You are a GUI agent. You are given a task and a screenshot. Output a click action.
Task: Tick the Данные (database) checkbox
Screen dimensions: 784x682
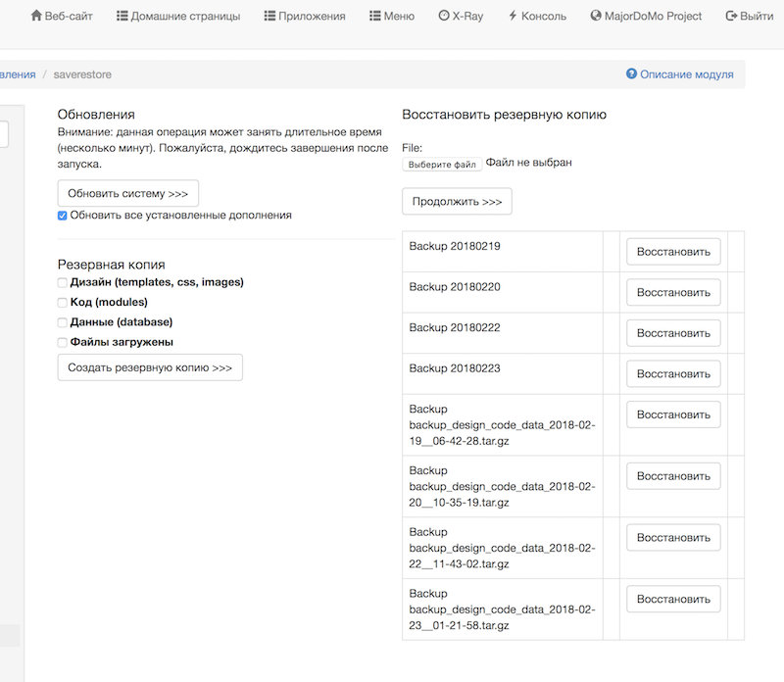(x=63, y=322)
